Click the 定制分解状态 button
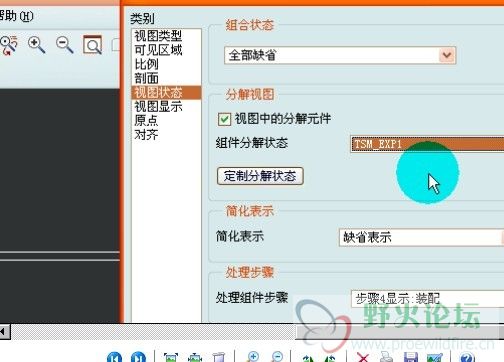Screen dimensions: 504x362 [260, 176]
